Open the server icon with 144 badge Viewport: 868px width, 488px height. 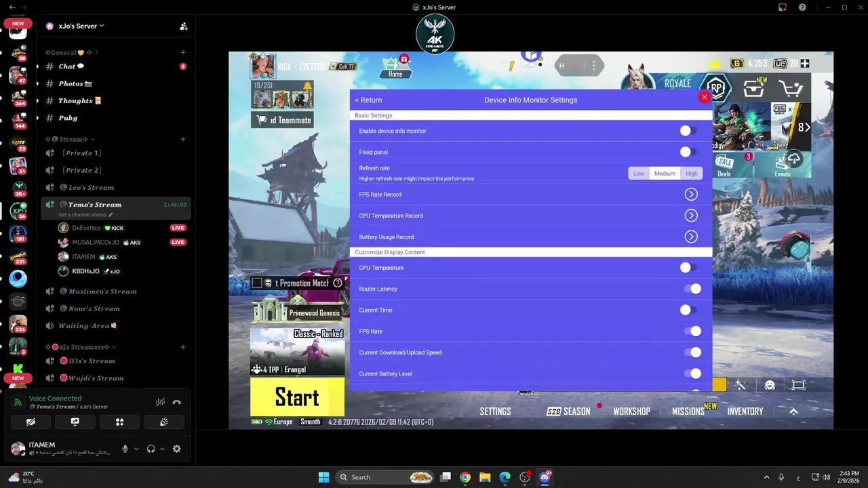18,120
